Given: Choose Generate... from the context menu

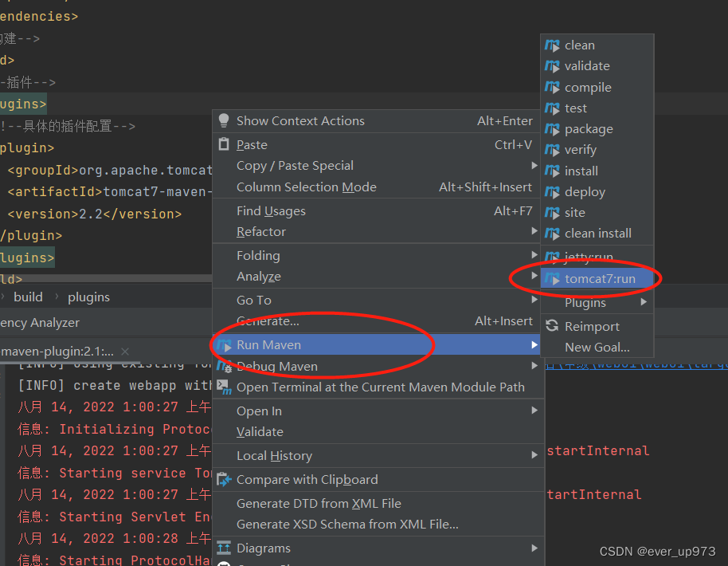Looking at the screenshot, I should point(378,321).
